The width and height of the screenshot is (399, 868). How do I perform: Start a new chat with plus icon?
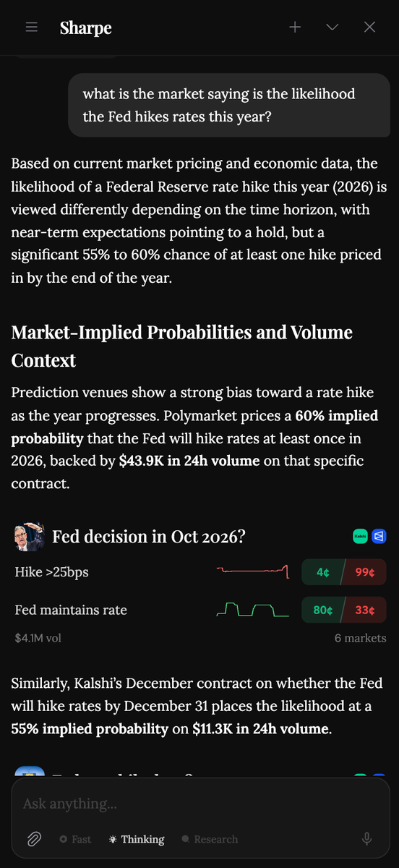pyautogui.click(x=295, y=27)
